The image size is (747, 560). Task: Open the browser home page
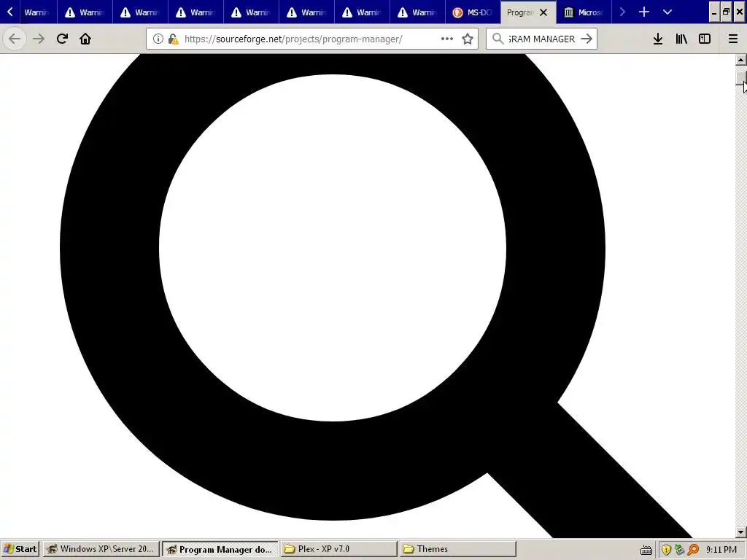85,39
